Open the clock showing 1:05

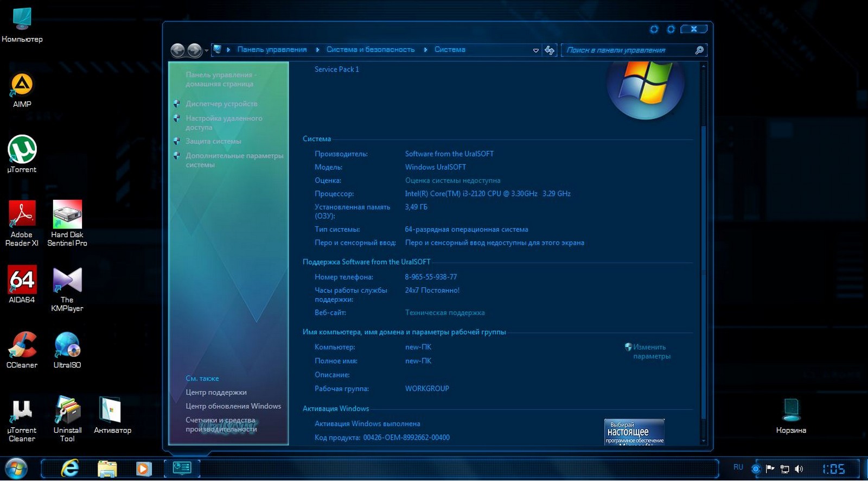pyautogui.click(x=833, y=469)
